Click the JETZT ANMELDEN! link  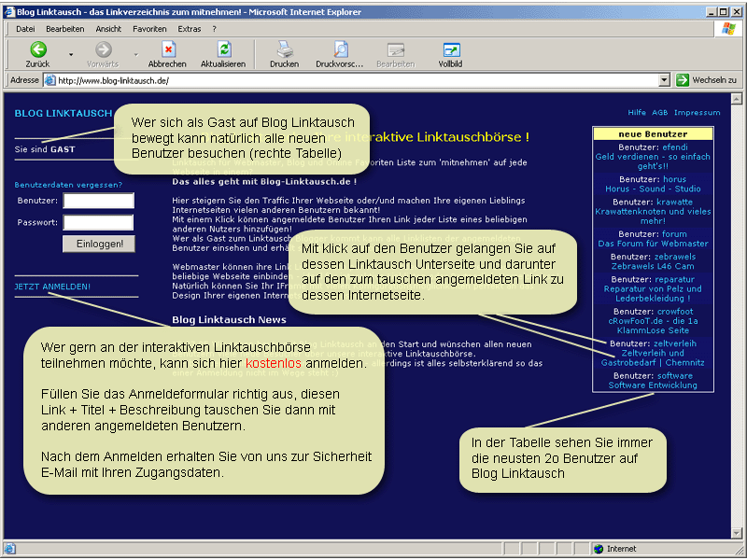tap(52, 287)
